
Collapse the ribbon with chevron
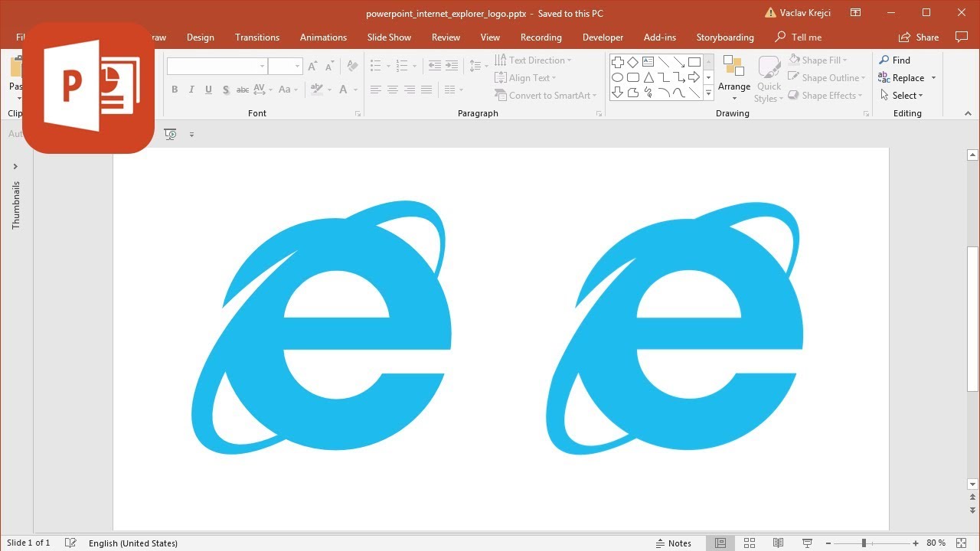click(x=969, y=113)
